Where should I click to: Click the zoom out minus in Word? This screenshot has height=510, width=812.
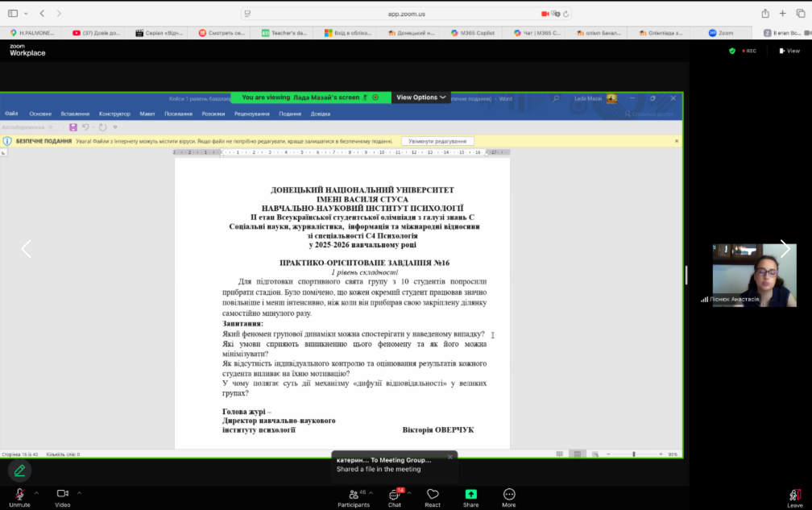[608, 454]
